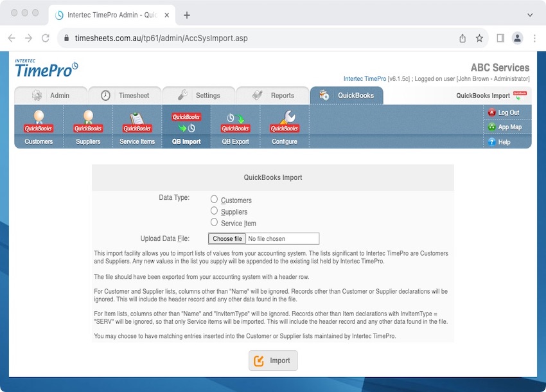The width and height of the screenshot is (546, 392).
Task: Toggle the browser side panel icon
Action: pos(500,39)
